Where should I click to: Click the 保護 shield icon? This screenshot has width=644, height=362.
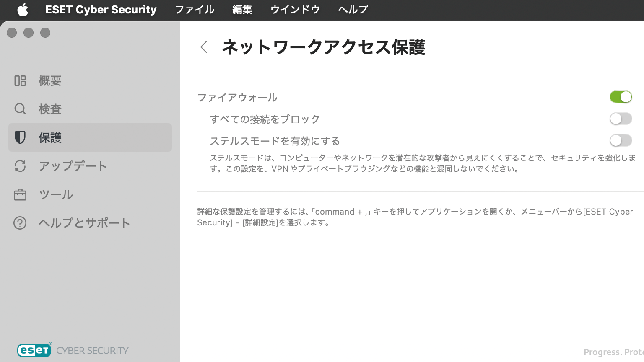click(x=20, y=137)
